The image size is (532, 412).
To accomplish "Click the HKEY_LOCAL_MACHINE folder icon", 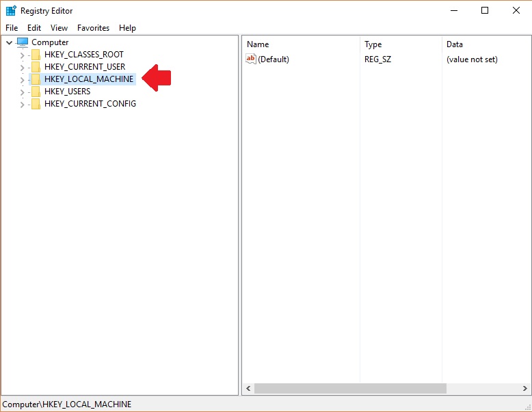I will (36, 79).
